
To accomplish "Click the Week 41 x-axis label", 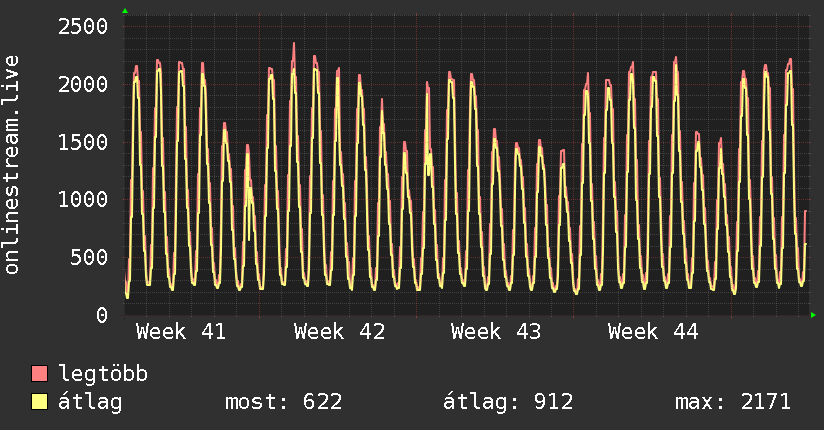I will (x=181, y=332).
